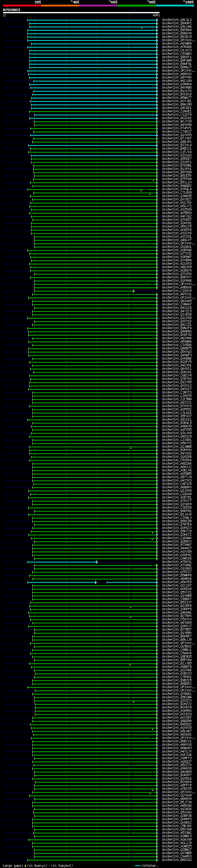Click the second cyan segment of A5ATE5

tap(132, 582)
